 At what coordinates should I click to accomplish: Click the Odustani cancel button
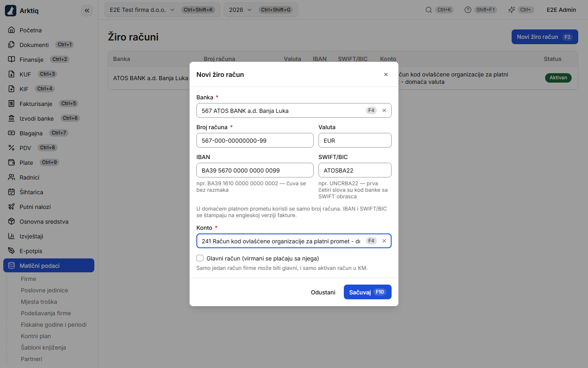tap(323, 292)
